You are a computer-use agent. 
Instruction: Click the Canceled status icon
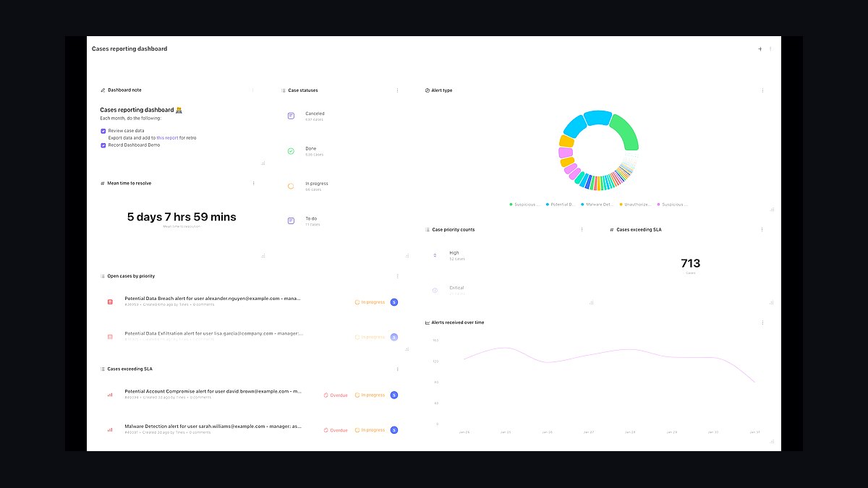point(291,116)
